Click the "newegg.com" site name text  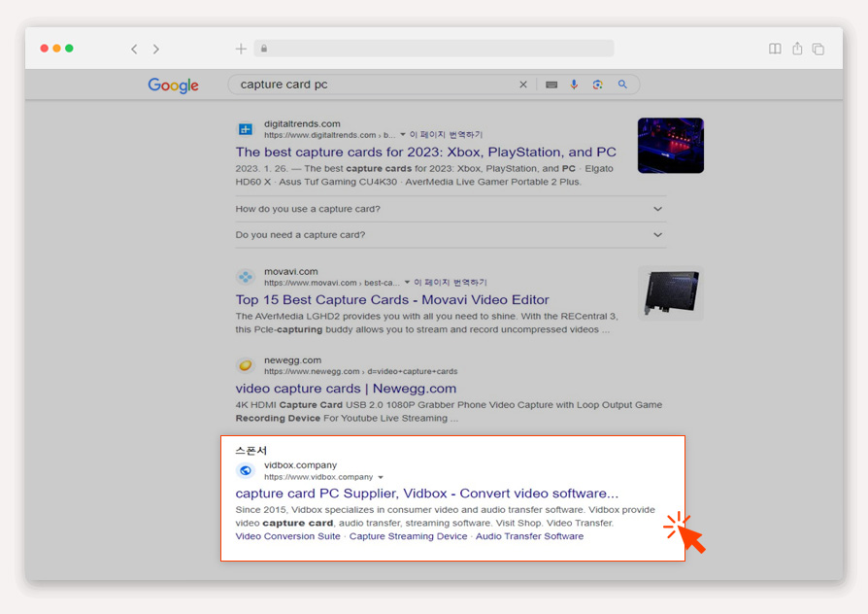292,360
